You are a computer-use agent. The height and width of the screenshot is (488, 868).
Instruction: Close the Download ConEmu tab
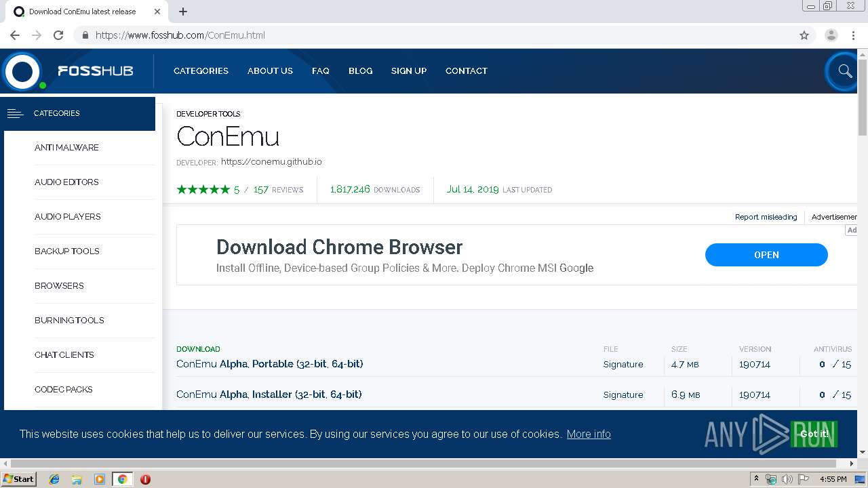coord(157,12)
